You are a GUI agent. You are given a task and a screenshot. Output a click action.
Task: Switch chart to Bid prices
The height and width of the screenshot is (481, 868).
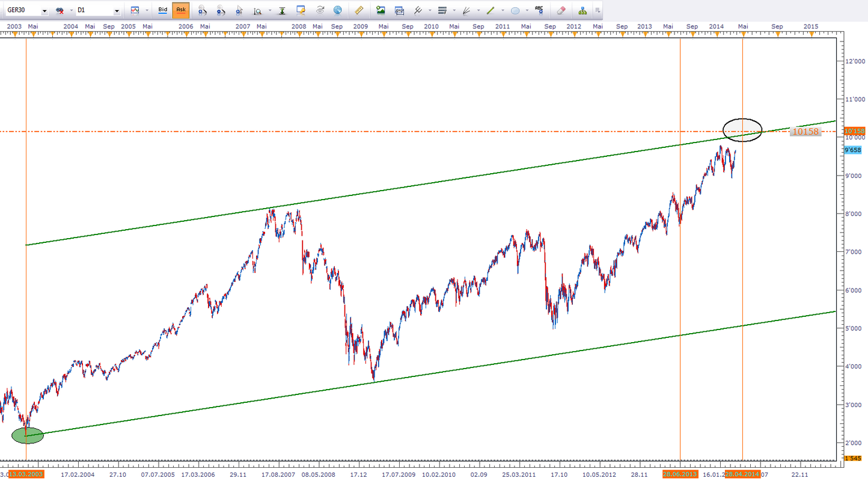[163, 10]
